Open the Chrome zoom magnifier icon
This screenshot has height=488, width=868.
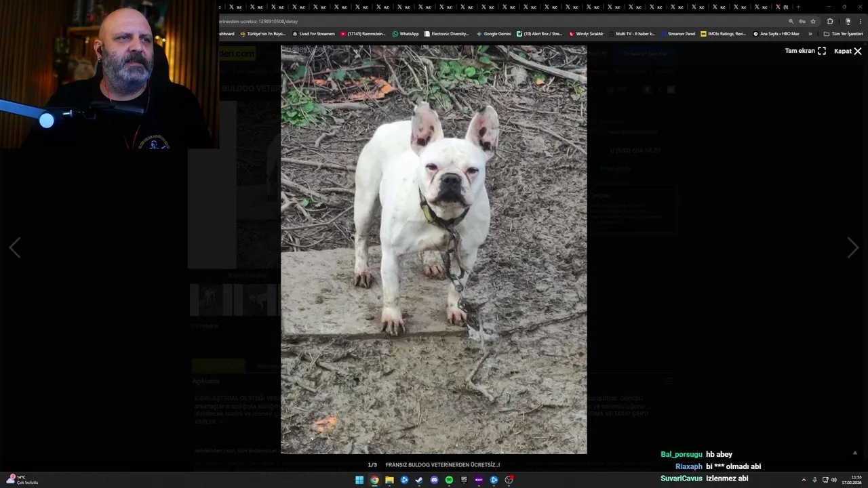[x=791, y=21]
